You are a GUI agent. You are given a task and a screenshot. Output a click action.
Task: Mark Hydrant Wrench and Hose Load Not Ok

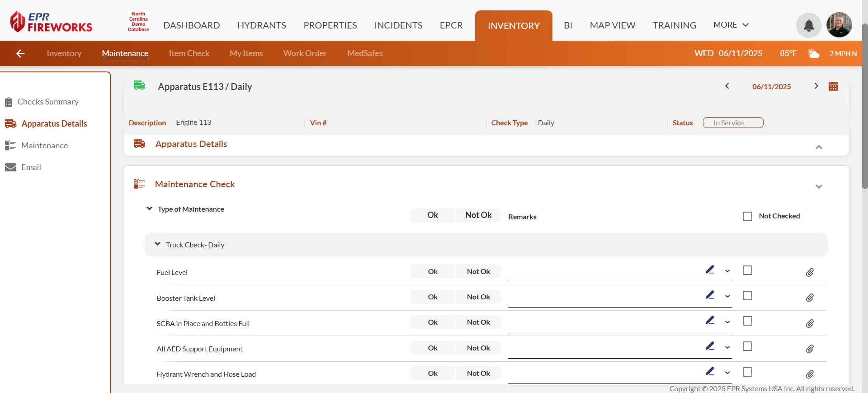(478, 373)
